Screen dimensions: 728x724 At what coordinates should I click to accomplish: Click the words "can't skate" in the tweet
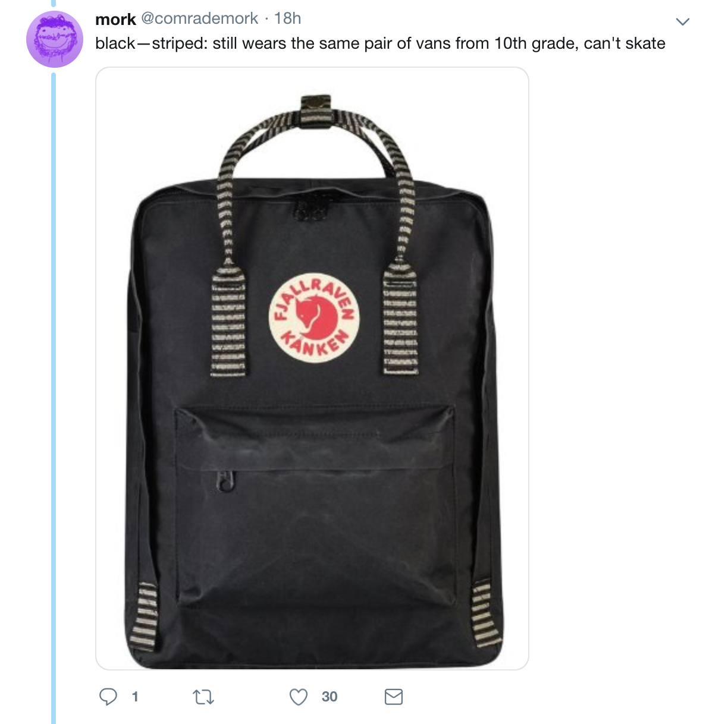625,43
